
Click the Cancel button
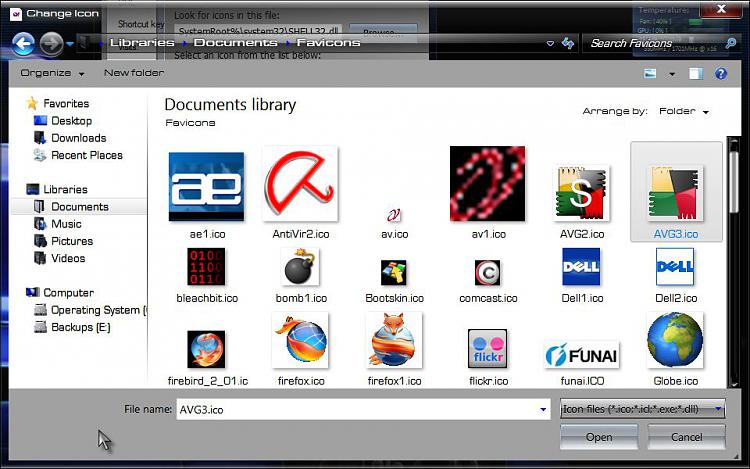(686, 437)
